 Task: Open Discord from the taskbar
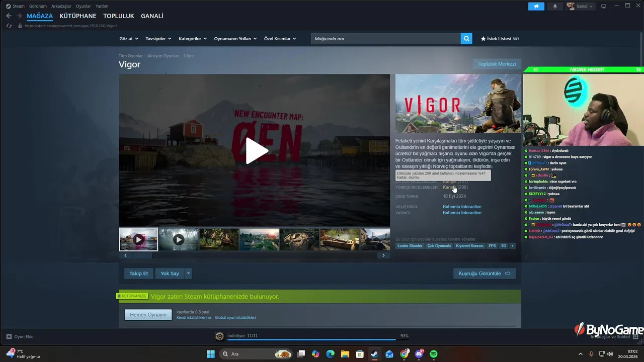click(419, 354)
